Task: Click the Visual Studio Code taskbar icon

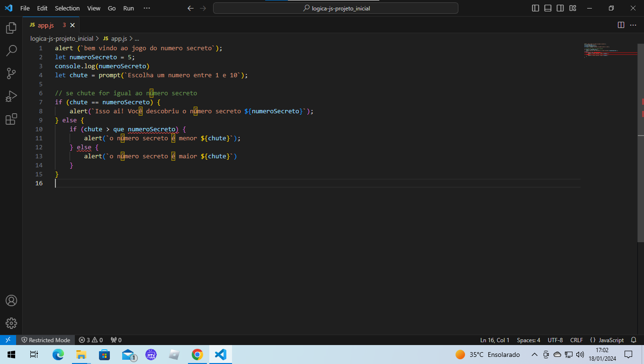Action: [221, 355]
